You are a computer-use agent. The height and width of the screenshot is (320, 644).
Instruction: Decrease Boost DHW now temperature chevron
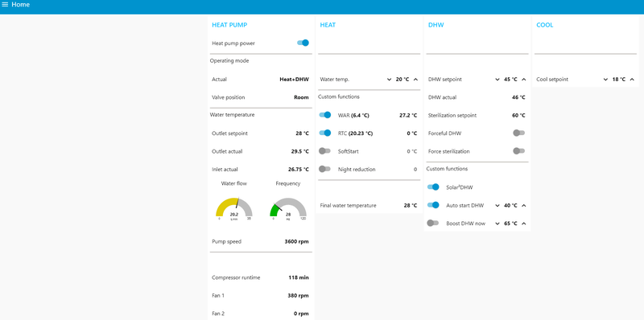(x=497, y=224)
